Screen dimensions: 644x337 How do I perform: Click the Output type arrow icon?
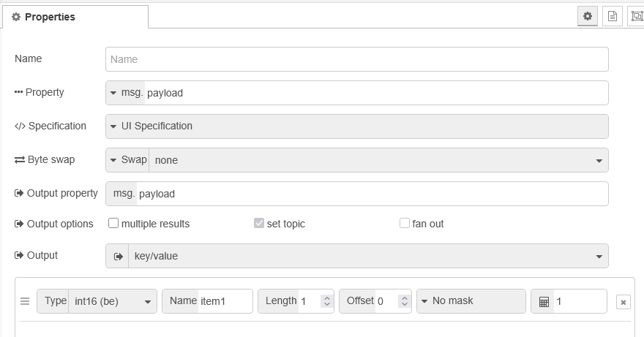117,256
